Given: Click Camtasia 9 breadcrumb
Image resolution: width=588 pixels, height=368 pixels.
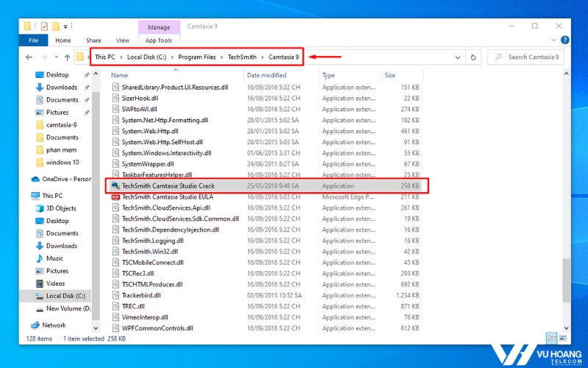Looking at the screenshot, I should click(284, 57).
